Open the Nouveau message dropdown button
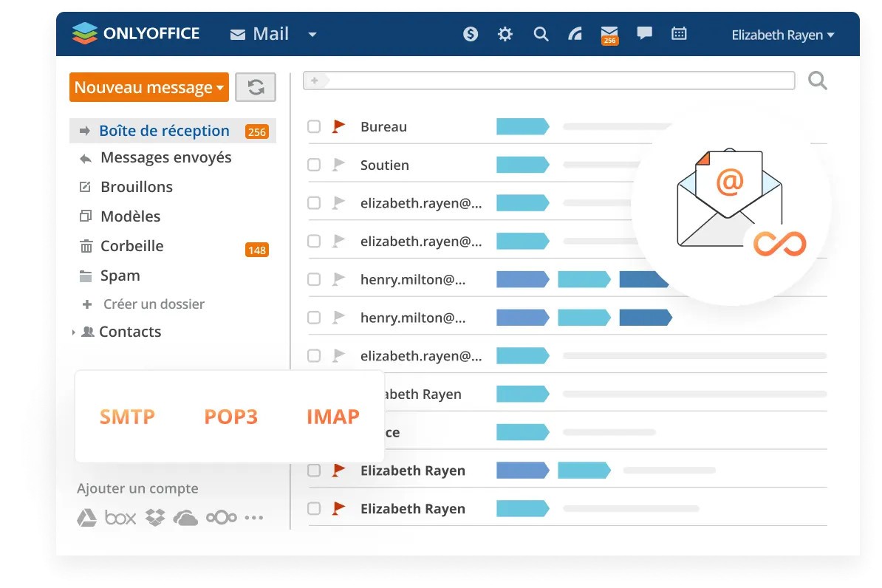The image size is (882, 588). [x=149, y=87]
